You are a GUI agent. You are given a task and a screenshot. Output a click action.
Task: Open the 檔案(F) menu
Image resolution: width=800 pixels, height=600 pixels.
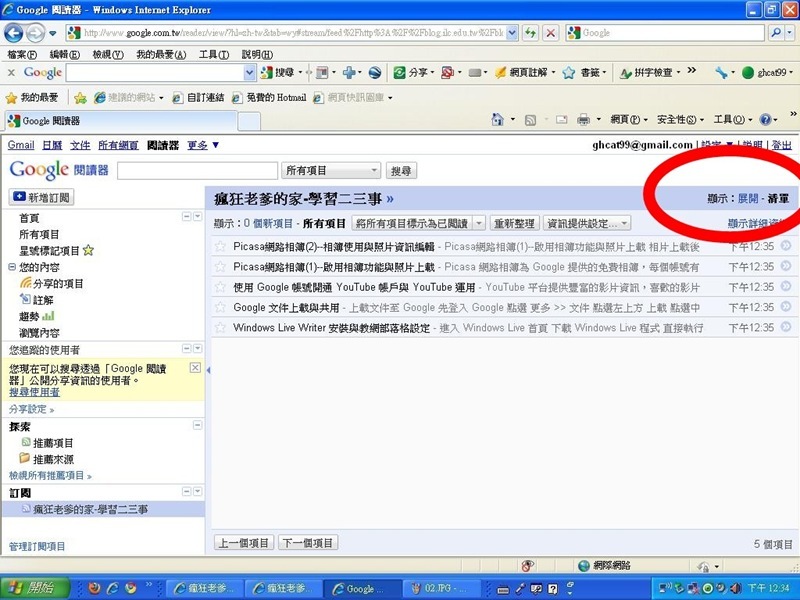tap(22, 55)
